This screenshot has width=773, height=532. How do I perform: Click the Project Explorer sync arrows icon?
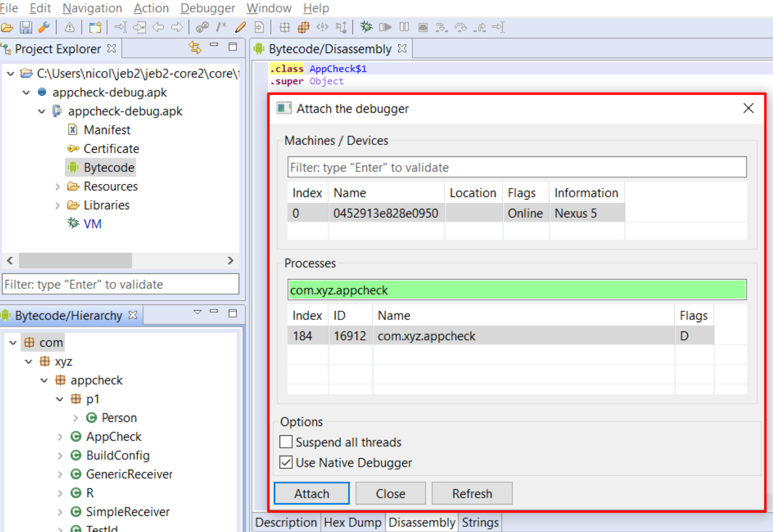pyautogui.click(x=195, y=48)
